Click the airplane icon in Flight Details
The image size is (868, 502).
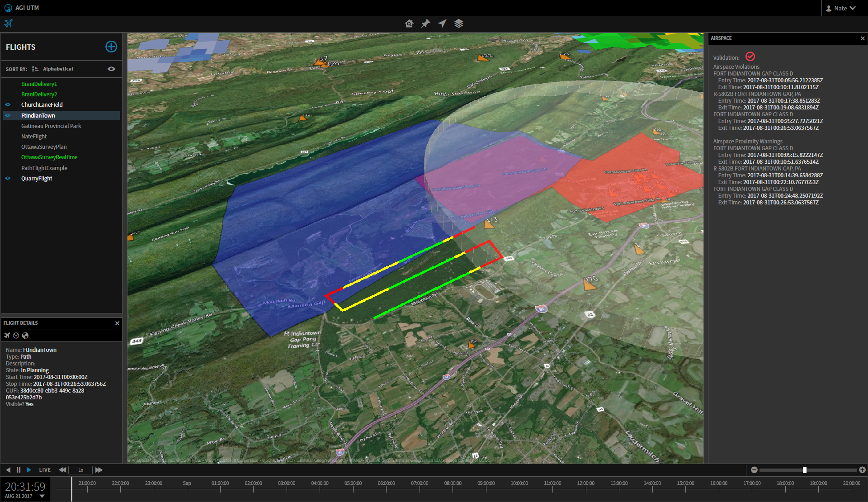tap(7, 336)
